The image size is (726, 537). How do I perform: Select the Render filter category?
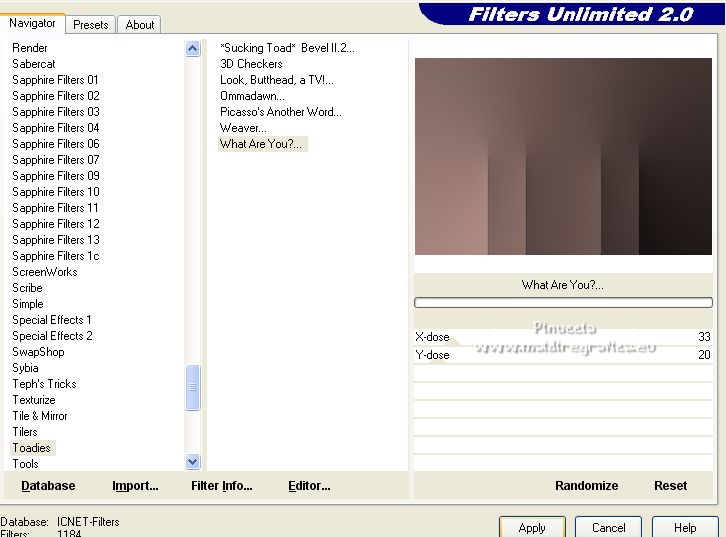30,48
